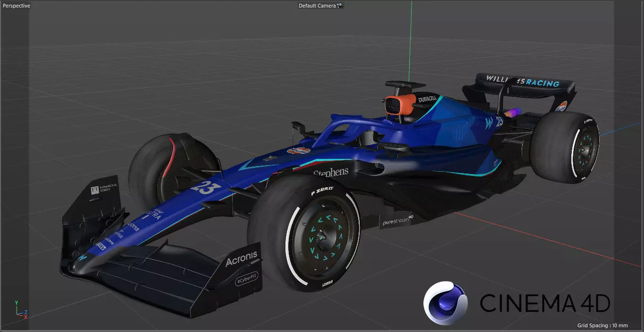Select the nose number 23 on car
This screenshot has height=332, width=644.
(206, 187)
